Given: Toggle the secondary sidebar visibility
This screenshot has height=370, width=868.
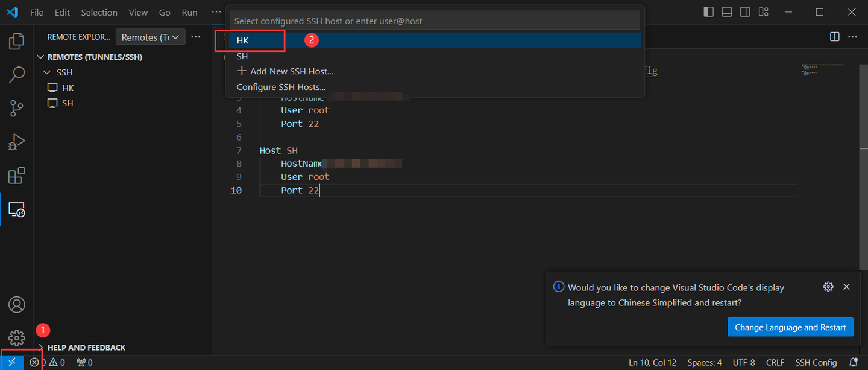Looking at the screenshot, I should [745, 11].
